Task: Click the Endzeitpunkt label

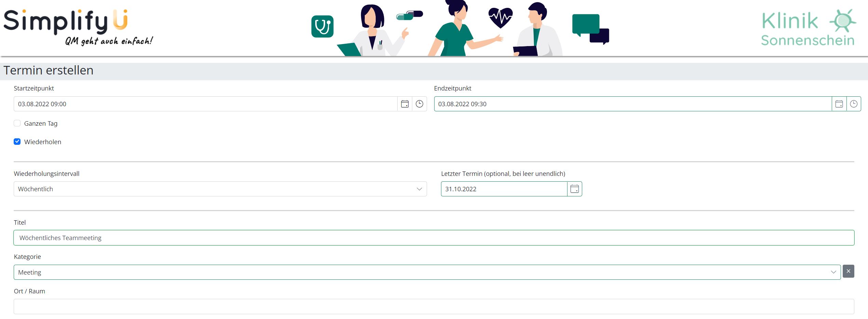Action: (x=453, y=88)
